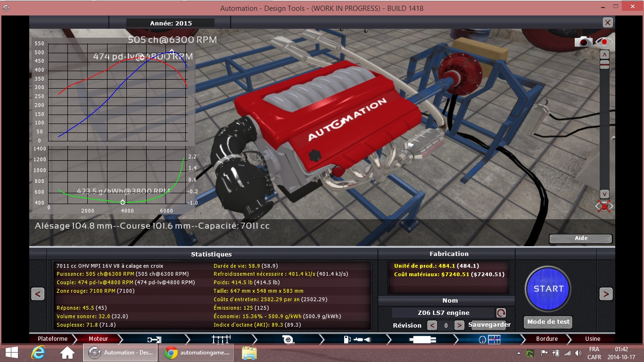The height and width of the screenshot is (362, 644).
Task: Click the Zone rouge: 7100 RPM stat
Action: coord(95,291)
